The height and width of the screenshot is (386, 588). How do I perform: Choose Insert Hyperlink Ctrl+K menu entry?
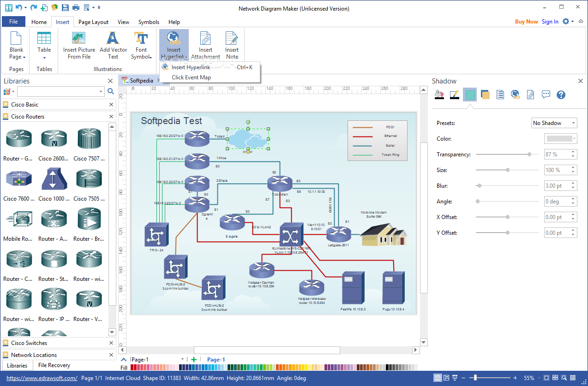210,67
